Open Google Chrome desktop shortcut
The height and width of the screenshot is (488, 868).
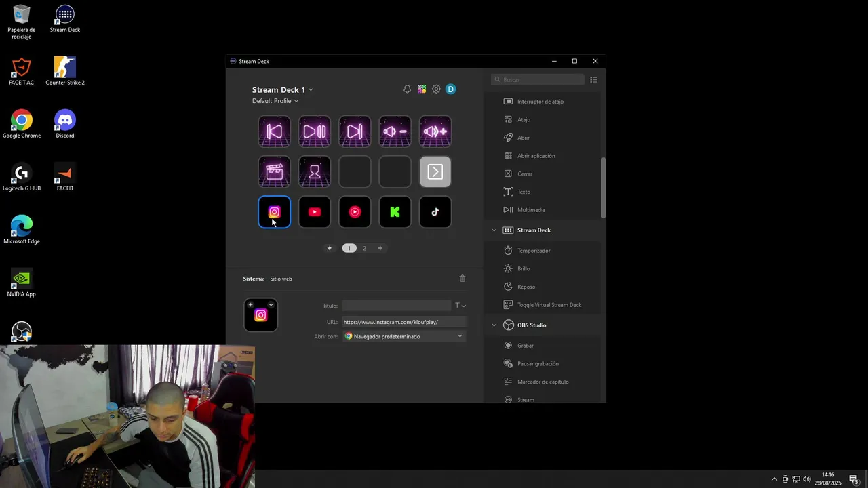(22, 124)
